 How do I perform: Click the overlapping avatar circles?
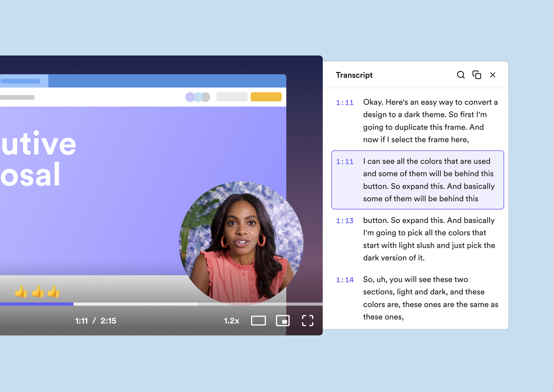[198, 97]
